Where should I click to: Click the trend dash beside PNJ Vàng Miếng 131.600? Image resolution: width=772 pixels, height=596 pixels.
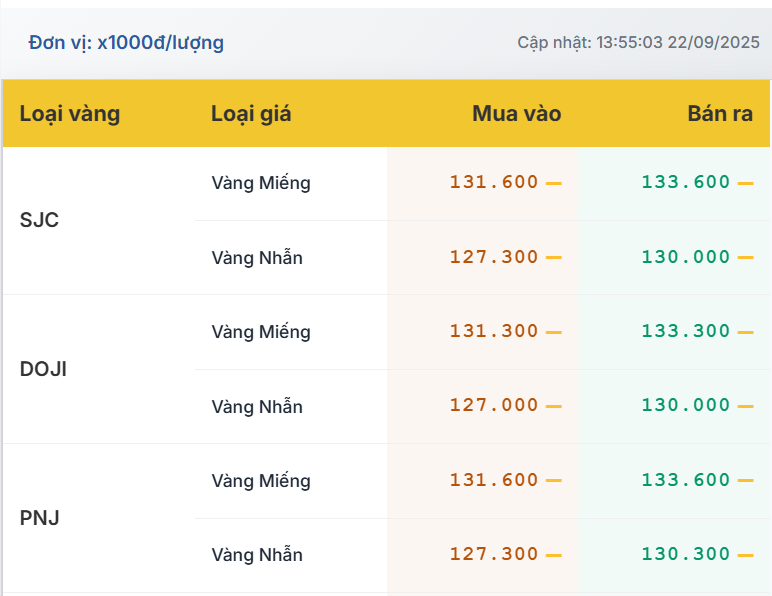(553, 481)
